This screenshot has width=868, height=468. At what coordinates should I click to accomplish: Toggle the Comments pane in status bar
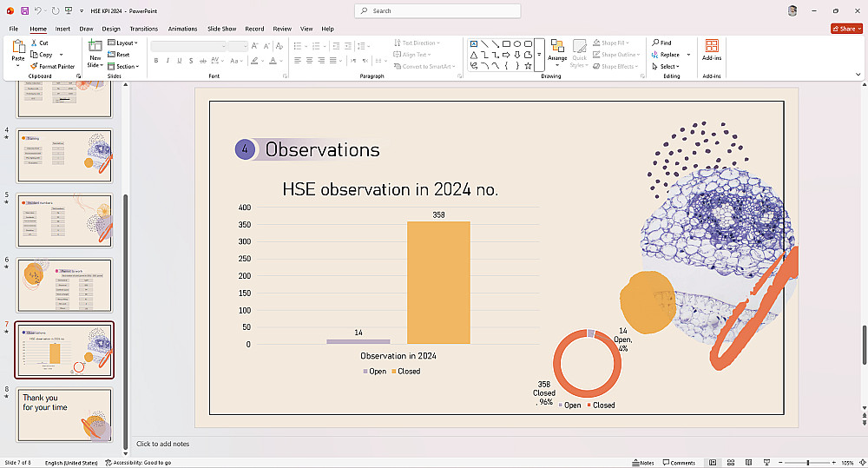(678, 463)
